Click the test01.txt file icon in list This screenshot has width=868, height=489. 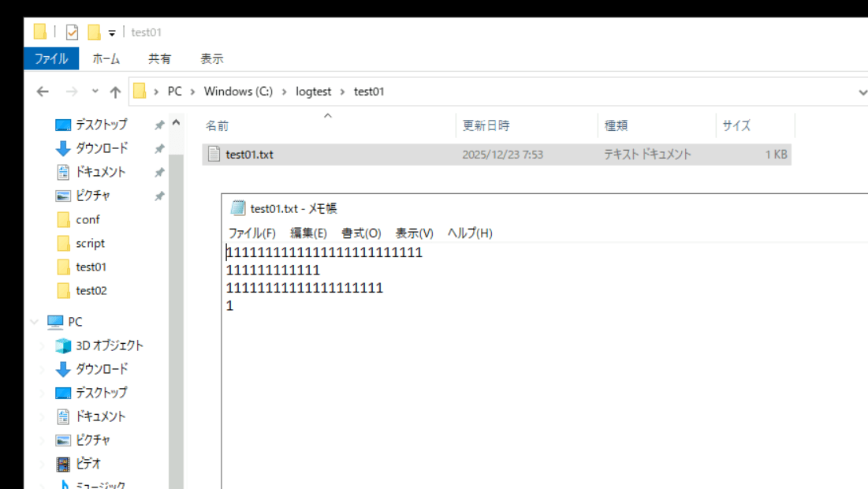tap(213, 155)
